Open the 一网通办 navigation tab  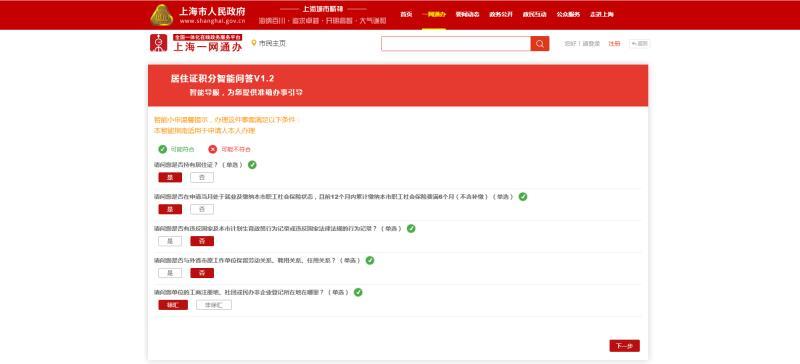point(434,14)
